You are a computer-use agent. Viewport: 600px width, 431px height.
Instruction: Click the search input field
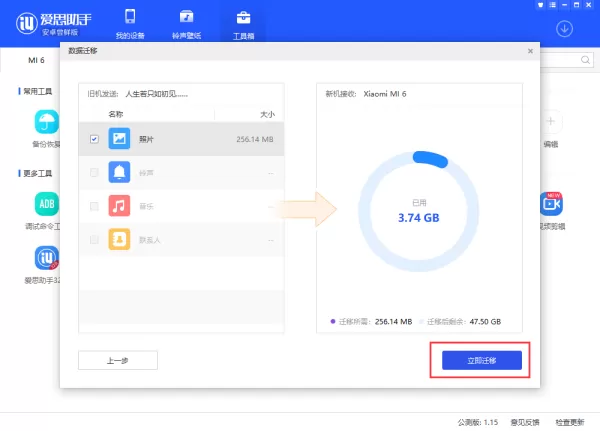click(567, 60)
